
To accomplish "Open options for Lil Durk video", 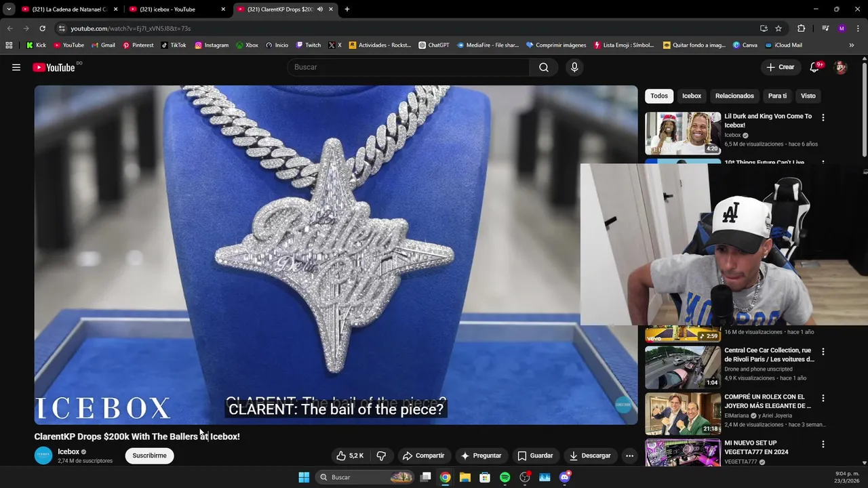I will click(x=823, y=117).
